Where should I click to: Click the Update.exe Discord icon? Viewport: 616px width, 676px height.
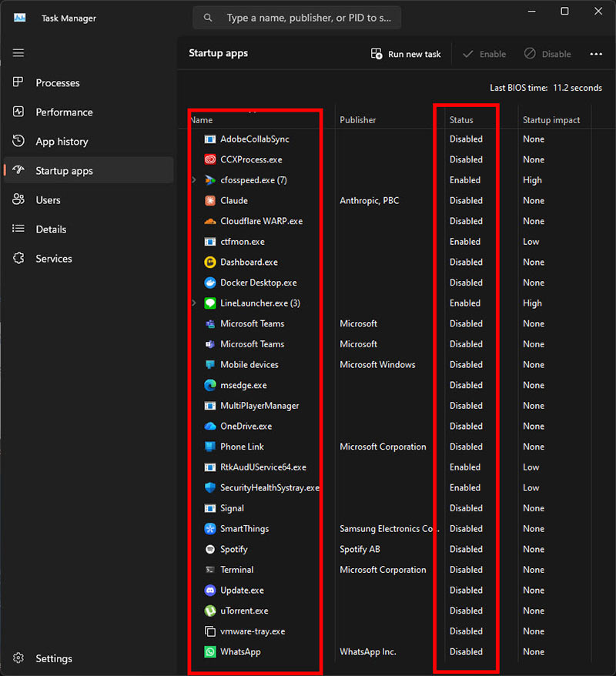[x=210, y=591]
